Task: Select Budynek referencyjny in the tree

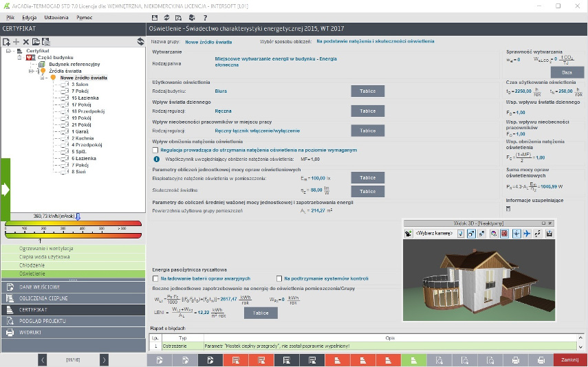Action: (74, 65)
